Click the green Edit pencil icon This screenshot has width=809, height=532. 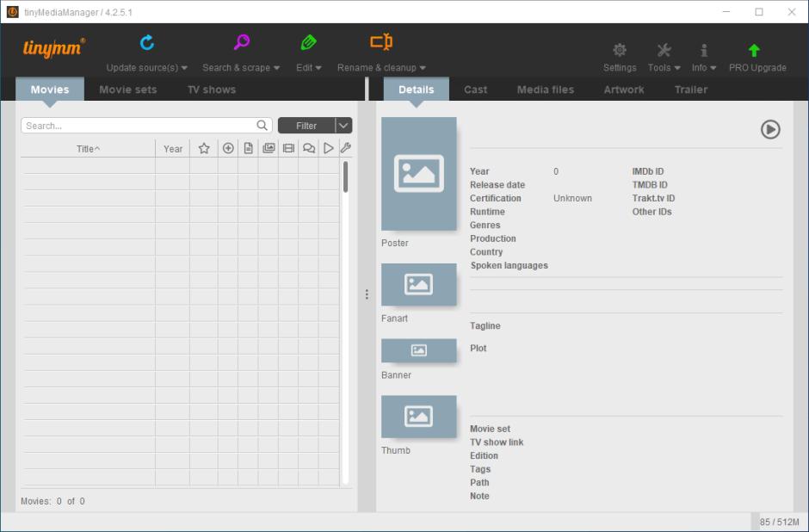click(x=308, y=42)
